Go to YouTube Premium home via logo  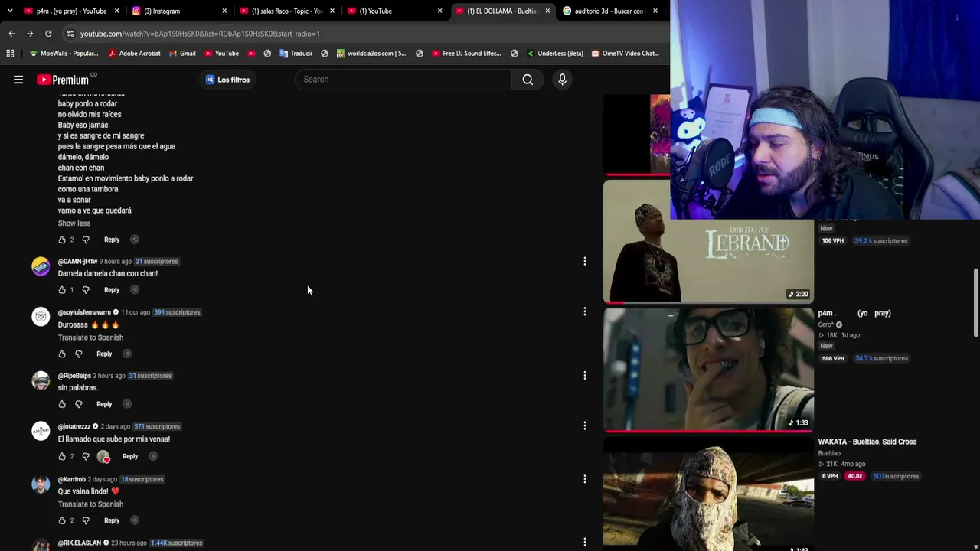pos(63,80)
